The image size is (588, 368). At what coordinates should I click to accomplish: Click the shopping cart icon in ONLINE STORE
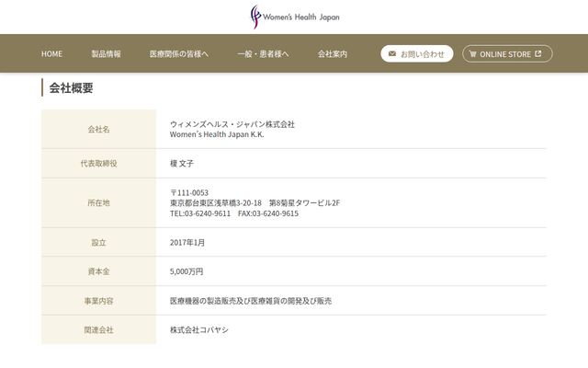[x=472, y=54]
